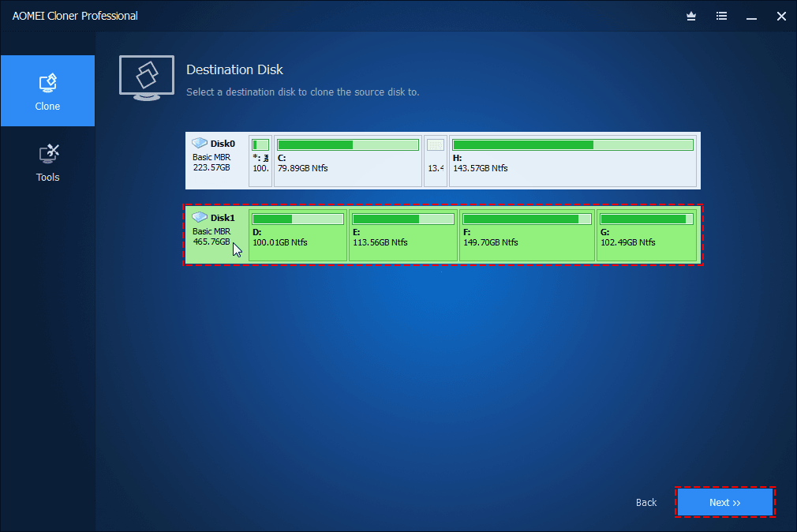The height and width of the screenshot is (532, 797).
Task: Select the Disk0 drive icon
Action: tap(199, 143)
